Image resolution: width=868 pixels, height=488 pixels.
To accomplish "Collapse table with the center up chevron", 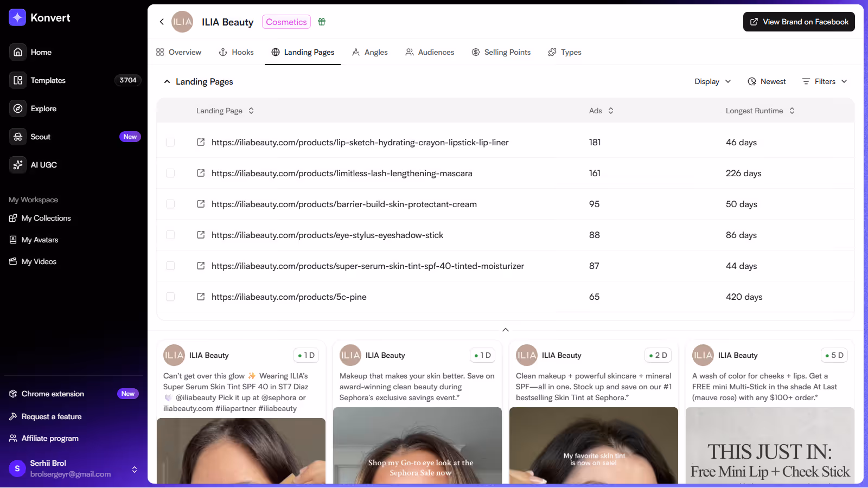I will tap(506, 330).
